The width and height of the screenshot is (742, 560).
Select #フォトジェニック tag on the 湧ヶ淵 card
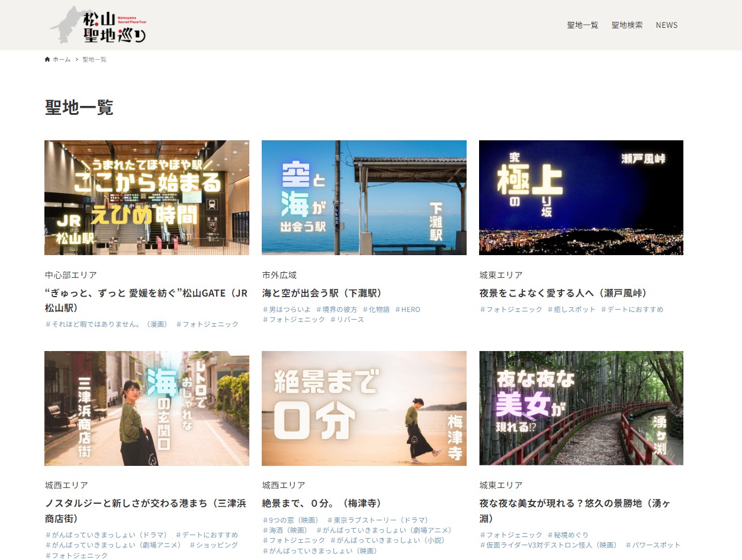(x=511, y=535)
